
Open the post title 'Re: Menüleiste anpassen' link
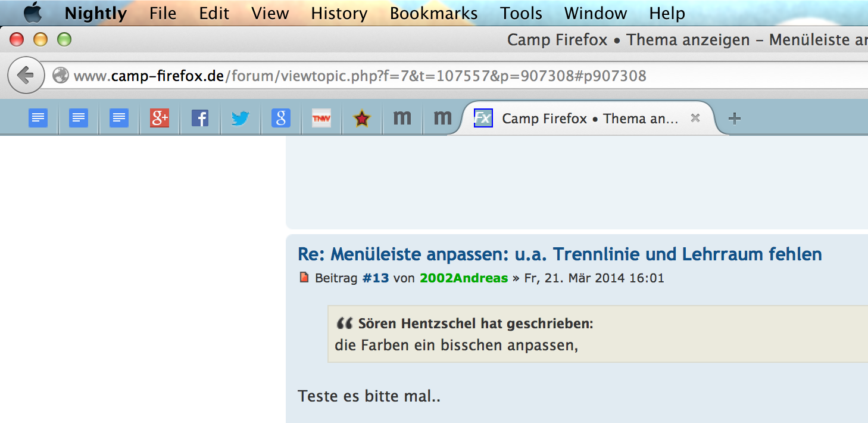[560, 254]
